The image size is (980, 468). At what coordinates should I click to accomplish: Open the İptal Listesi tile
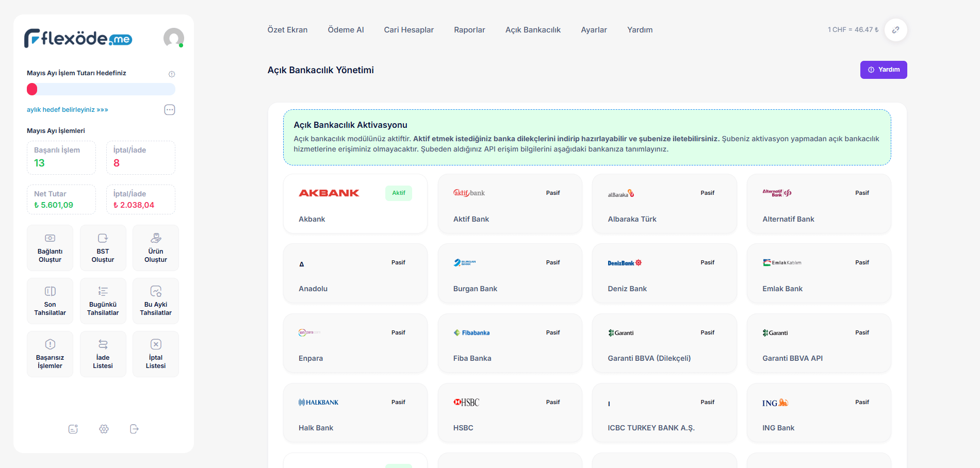(156, 354)
